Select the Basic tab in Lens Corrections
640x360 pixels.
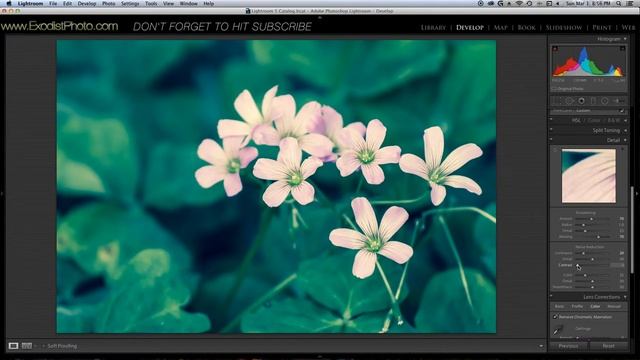coord(560,306)
